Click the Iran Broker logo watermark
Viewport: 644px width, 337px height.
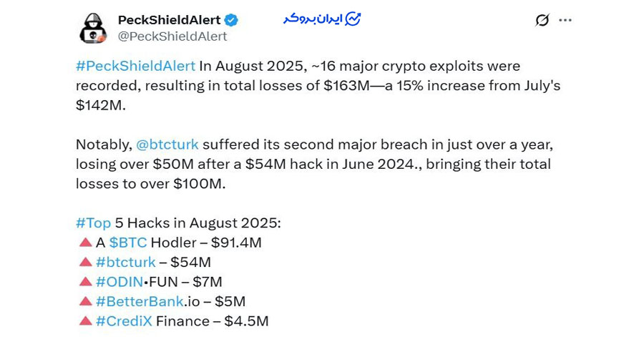(322, 19)
